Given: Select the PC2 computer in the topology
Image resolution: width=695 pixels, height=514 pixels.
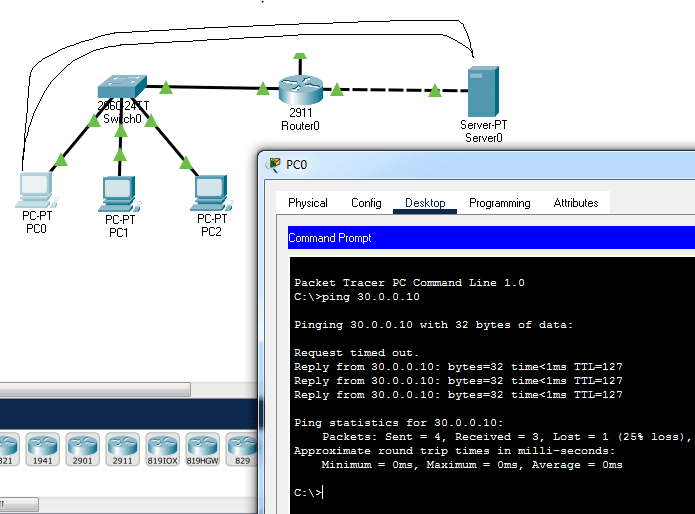Looking at the screenshot, I should pos(211,193).
